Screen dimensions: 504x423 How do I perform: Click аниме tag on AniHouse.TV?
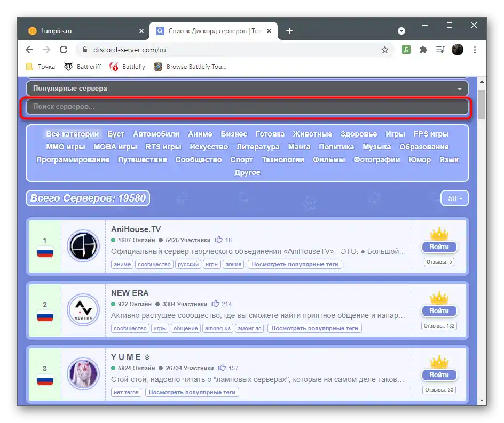click(122, 264)
